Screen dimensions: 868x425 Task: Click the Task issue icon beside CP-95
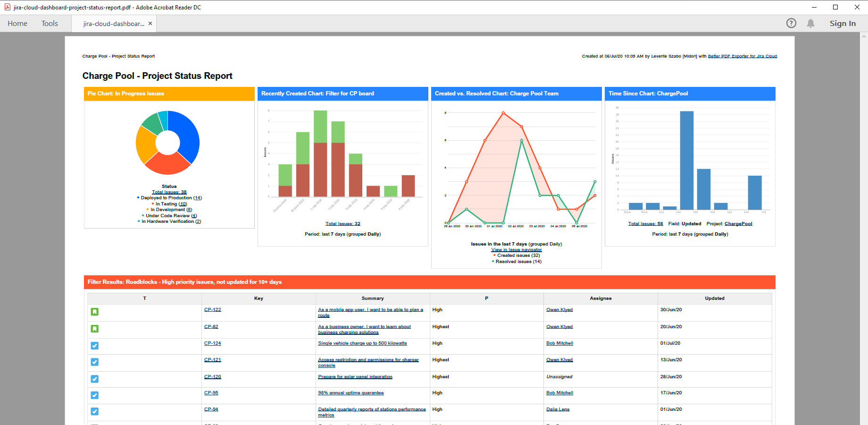click(95, 395)
